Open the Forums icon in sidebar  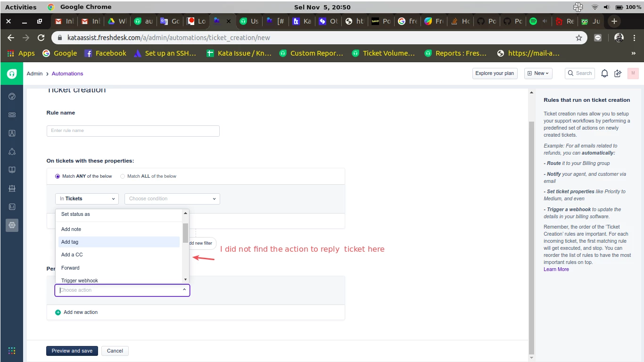[12, 188]
